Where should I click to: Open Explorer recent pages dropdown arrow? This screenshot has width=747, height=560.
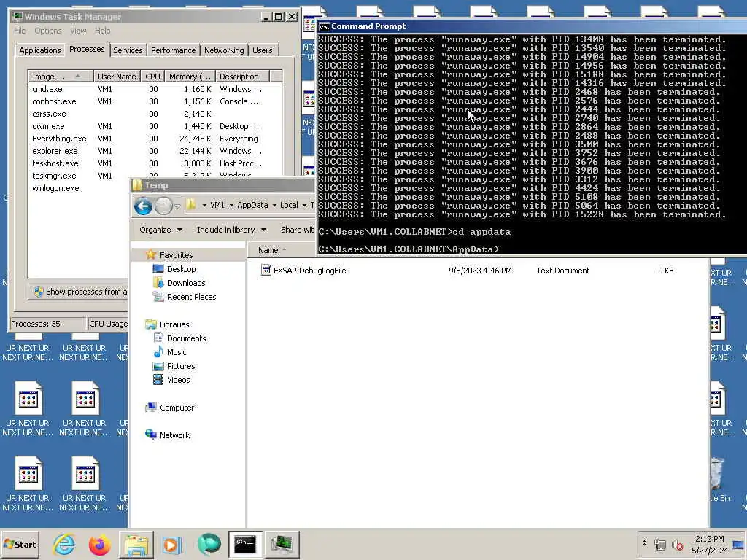(x=177, y=206)
